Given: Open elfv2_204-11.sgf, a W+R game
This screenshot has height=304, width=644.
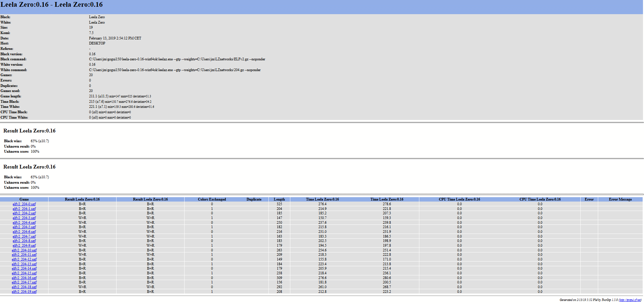Looking at the screenshot, I should tap(24, 254).
